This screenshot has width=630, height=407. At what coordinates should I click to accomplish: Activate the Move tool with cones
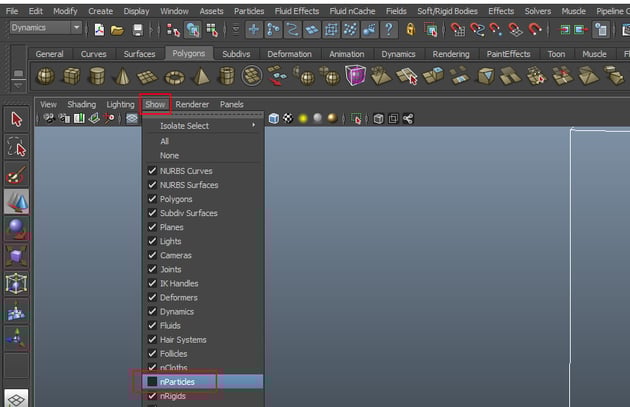16,202
